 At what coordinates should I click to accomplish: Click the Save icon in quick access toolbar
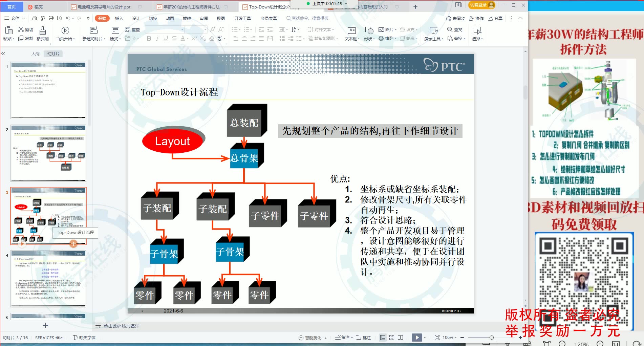tap(34, 18)
